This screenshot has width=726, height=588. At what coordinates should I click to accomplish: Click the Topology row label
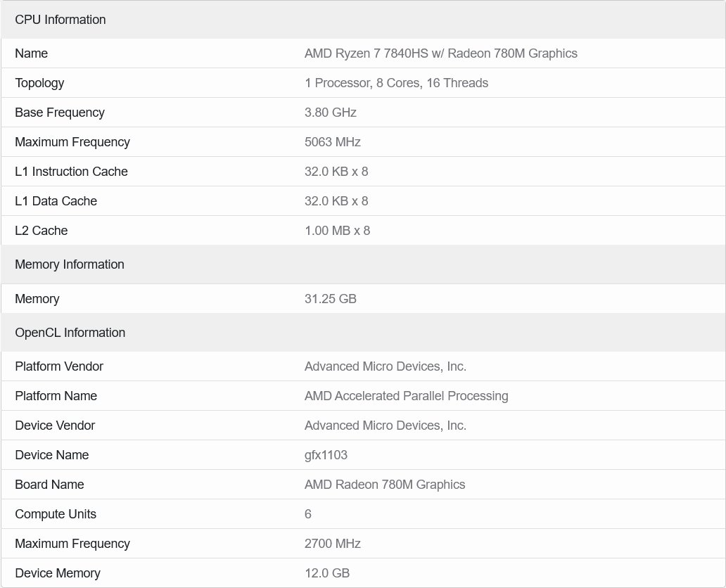click(39, 83)
